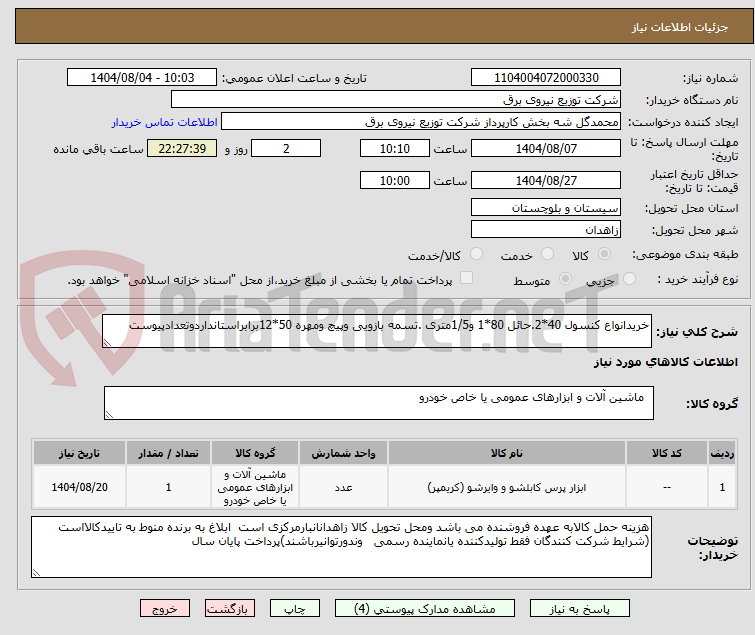Click the گروه کالا text area
This screenshot has height=635, width=755.
[379, 403]
